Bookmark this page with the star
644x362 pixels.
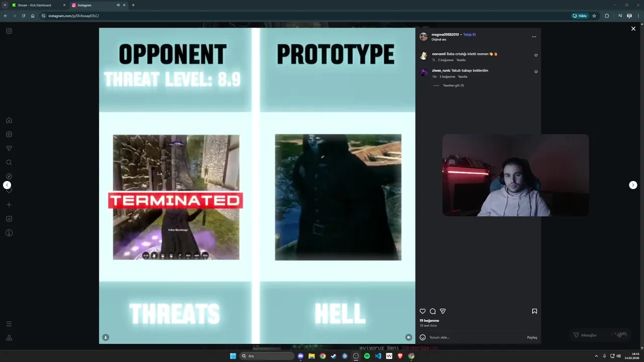pyautogui.click(x=594, y=16)
